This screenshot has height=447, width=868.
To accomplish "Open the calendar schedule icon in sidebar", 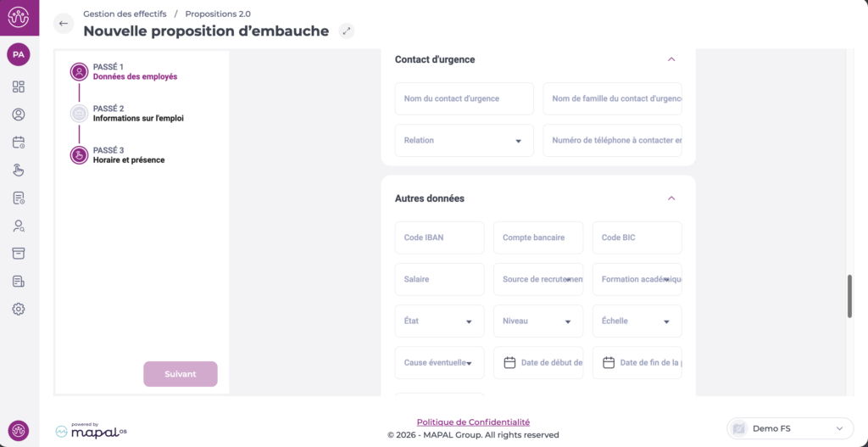I will [x=19, y=142].
